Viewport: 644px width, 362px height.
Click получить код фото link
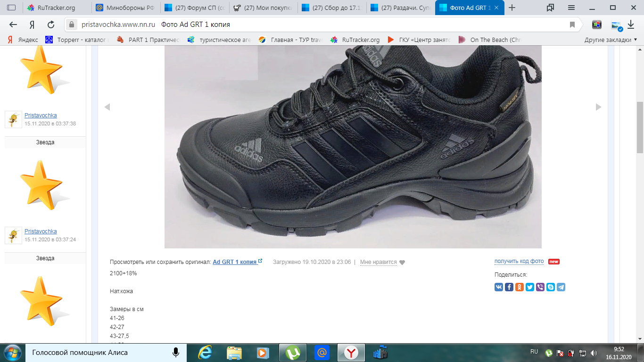tap(519, 261)
